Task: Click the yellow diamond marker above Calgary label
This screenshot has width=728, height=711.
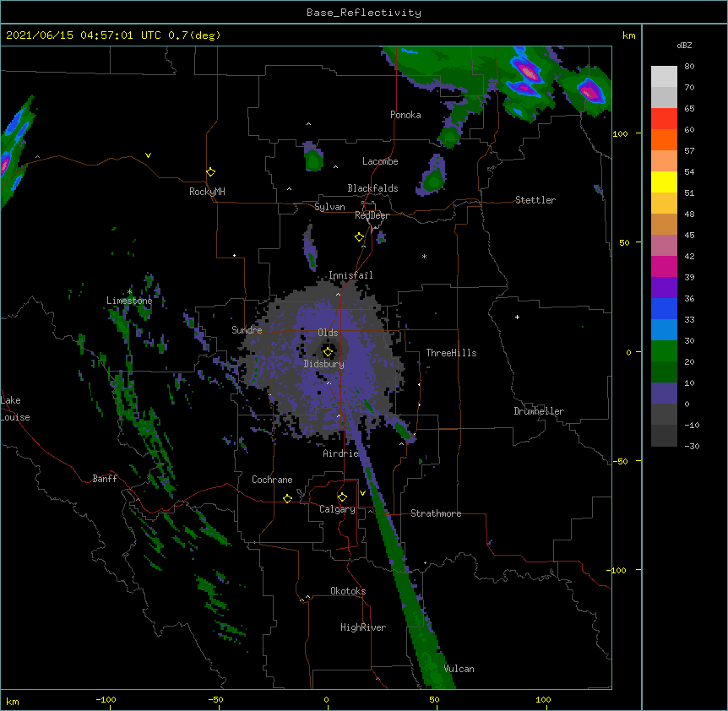Action: point(342,497)
